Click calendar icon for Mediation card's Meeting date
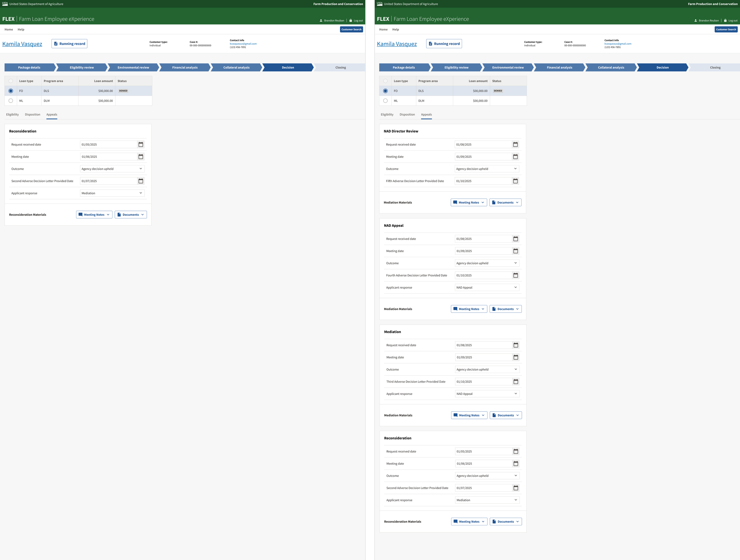 point(516,357)
